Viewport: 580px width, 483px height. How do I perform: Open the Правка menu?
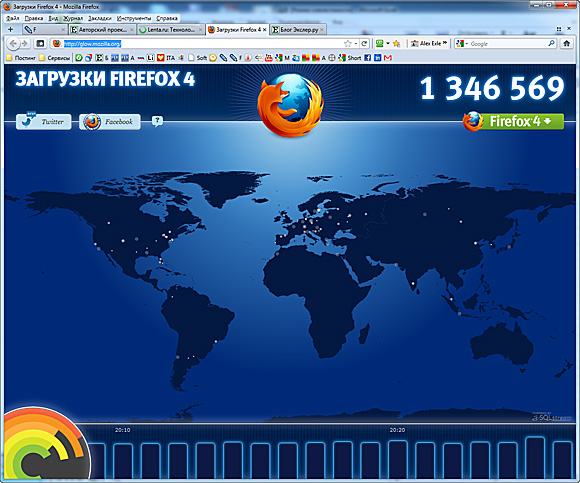click(x=34, y=18)
